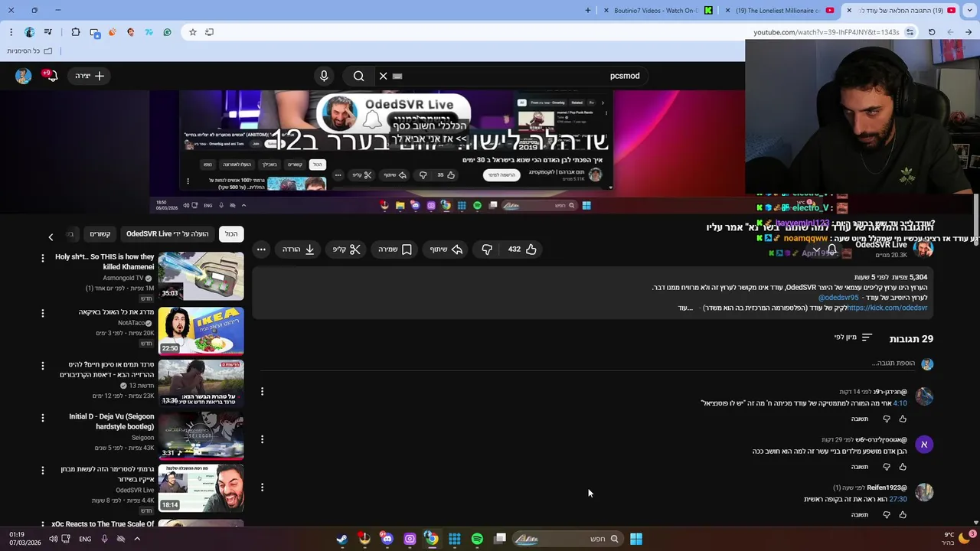This screenshot has height=551, width=980.
Task: Like the comment containing 4:10 timestamp
Action: [903, 419]
